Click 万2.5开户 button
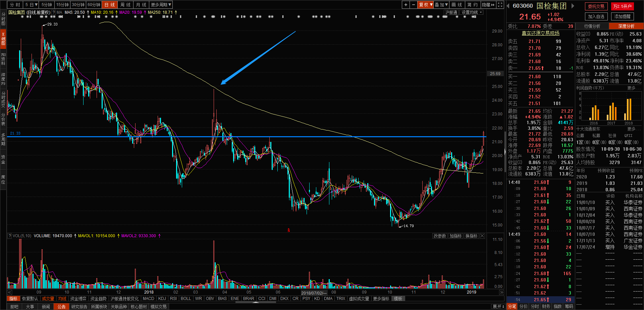Viewport: 644px width, 310px height. click(x=622, y=6)
